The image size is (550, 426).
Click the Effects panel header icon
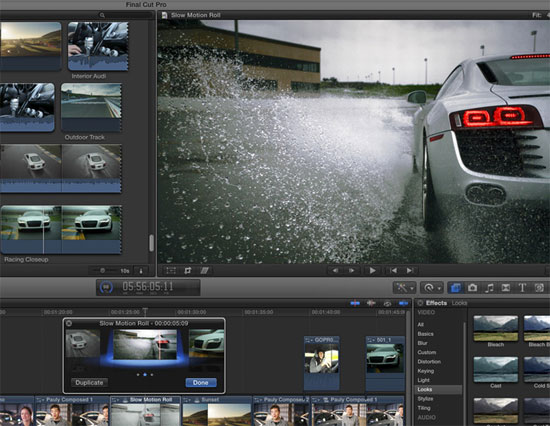coord(420,303)
